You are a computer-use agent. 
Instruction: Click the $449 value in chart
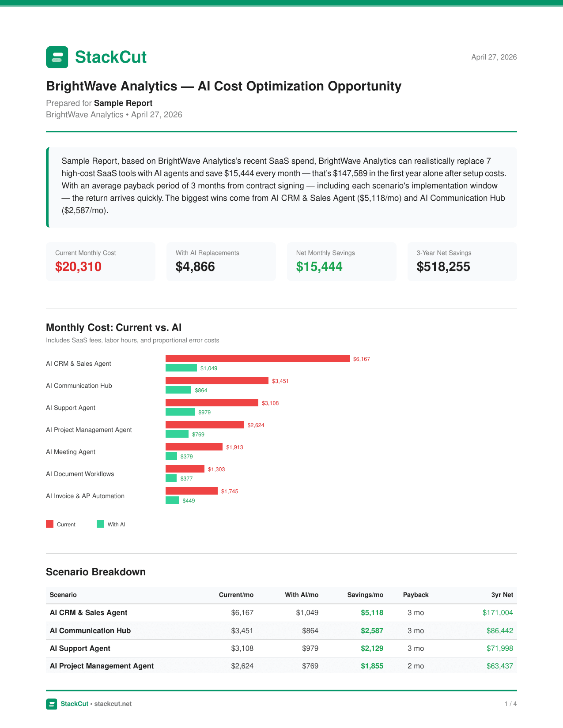point(189,500)
